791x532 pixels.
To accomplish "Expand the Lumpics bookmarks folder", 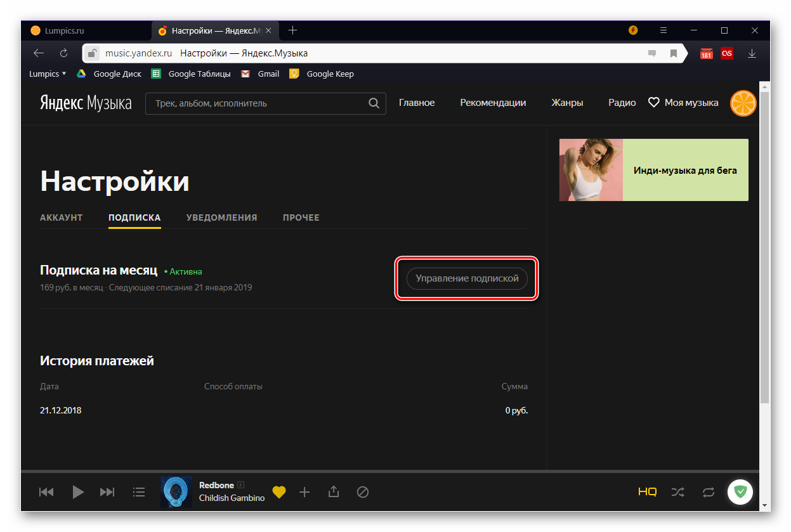I will click(48, 74).
